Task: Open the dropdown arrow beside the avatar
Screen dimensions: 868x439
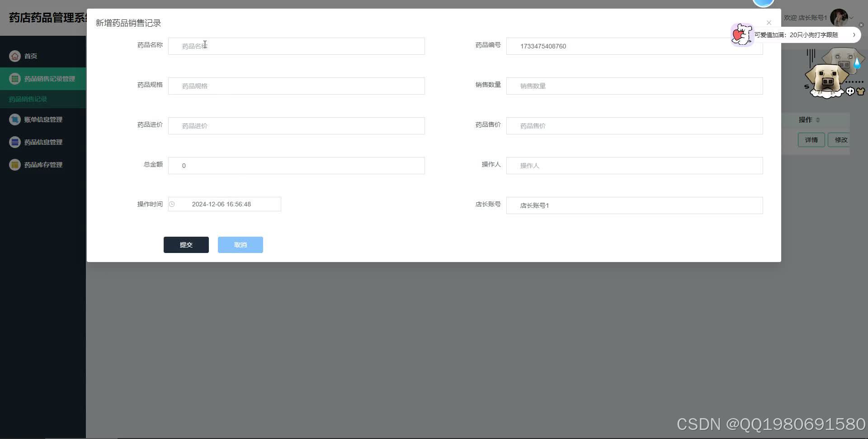Action: tap(852, 18)
